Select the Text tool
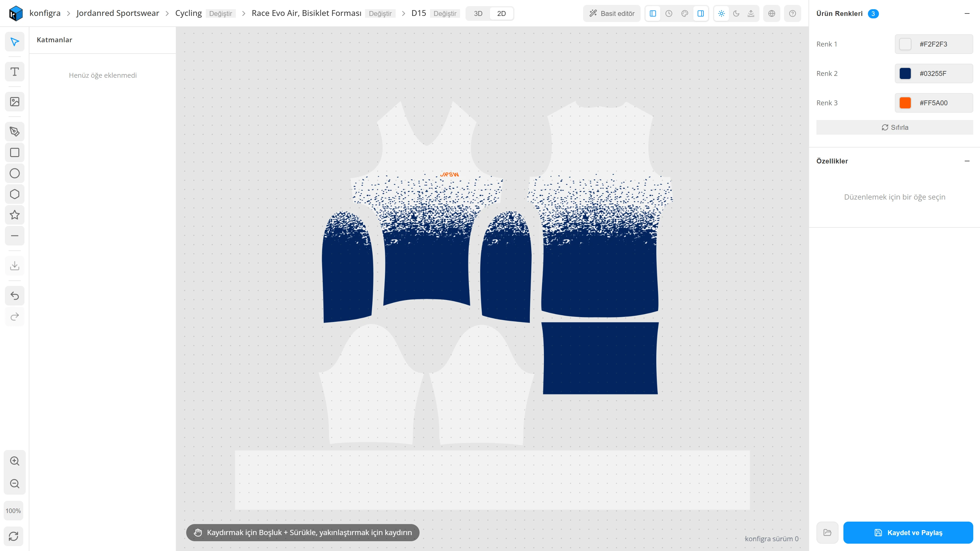The image size is (980, 551). coord(14,72)
